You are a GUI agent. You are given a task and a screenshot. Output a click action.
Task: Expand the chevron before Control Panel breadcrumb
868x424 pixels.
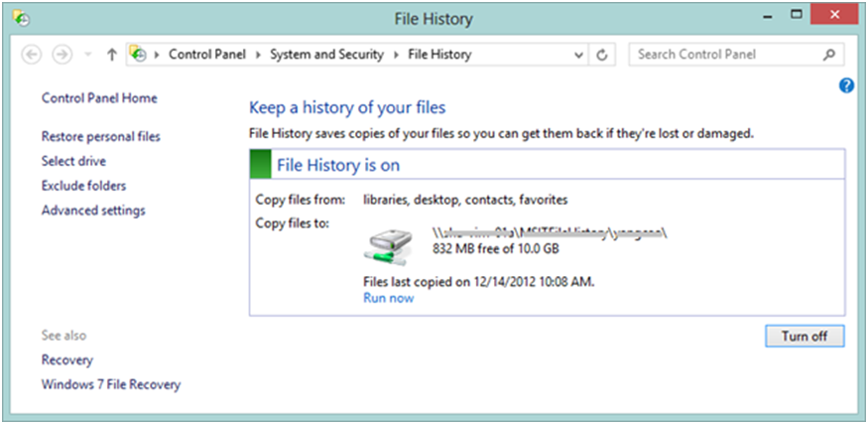tap(157, 55)
